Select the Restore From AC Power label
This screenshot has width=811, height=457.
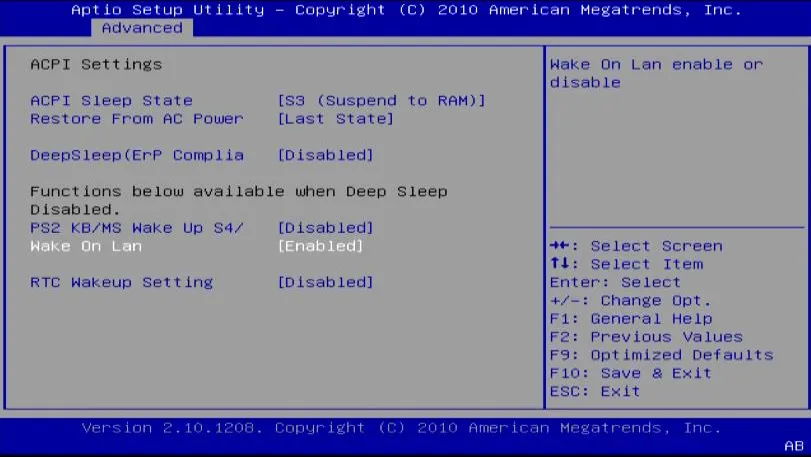tap(137, 119)
